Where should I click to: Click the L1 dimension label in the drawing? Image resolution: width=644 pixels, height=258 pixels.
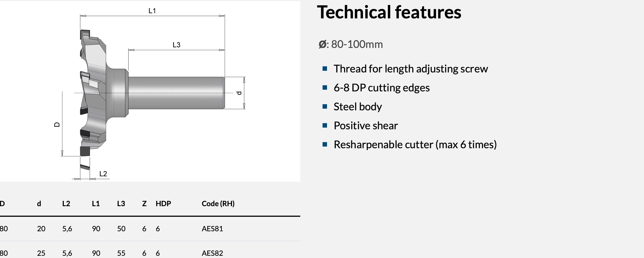(152, 11)
